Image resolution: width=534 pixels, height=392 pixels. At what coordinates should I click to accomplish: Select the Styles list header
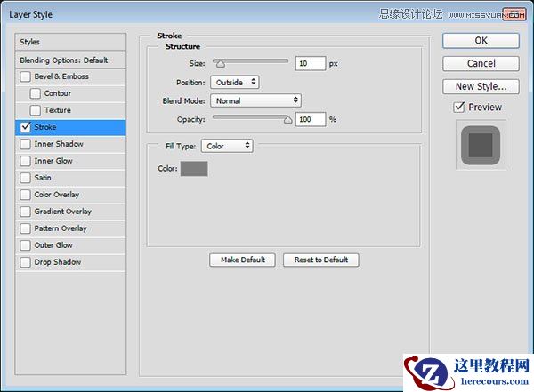[x=70, y=42]
